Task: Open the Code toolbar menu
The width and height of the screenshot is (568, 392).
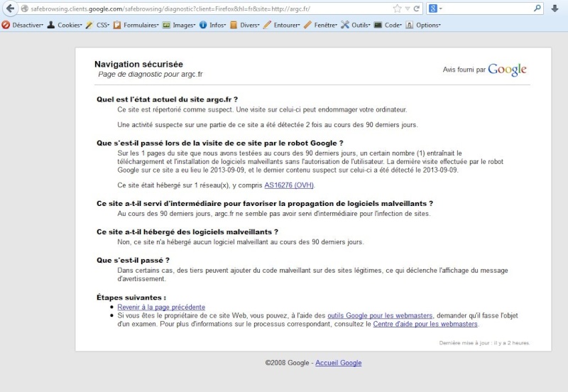Action: coord(388,25)
